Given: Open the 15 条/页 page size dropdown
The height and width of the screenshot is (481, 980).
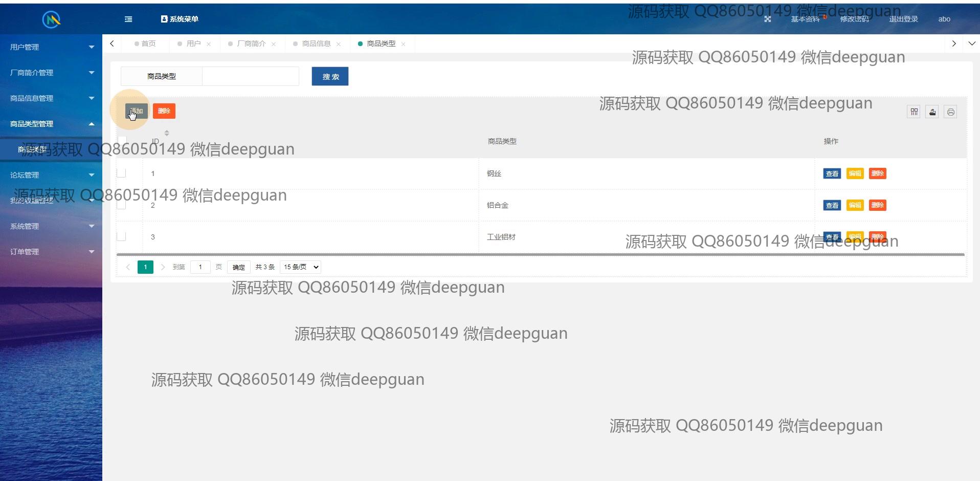Looking at the screenshot, I should (x=300, y=267).
